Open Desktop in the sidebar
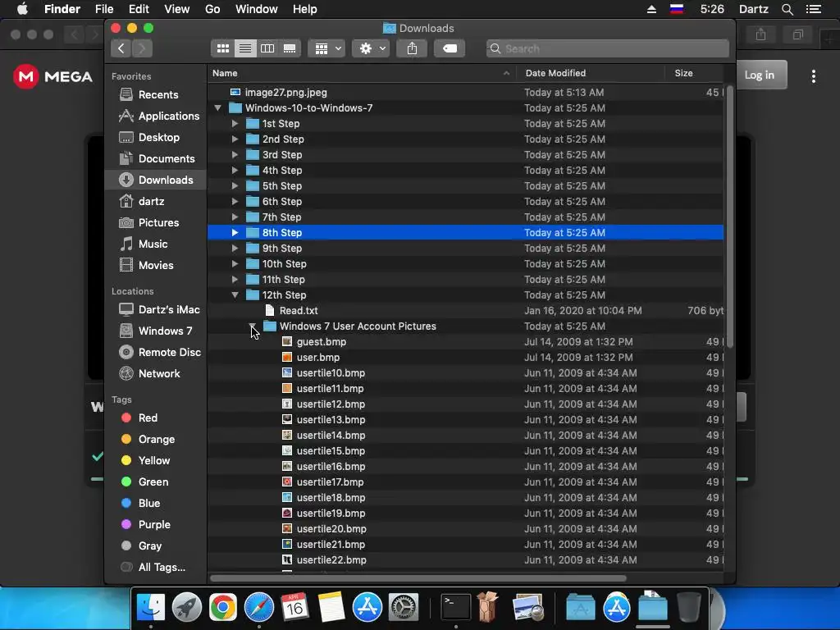This screenshot has height=630, width=840. click(155, 138)
